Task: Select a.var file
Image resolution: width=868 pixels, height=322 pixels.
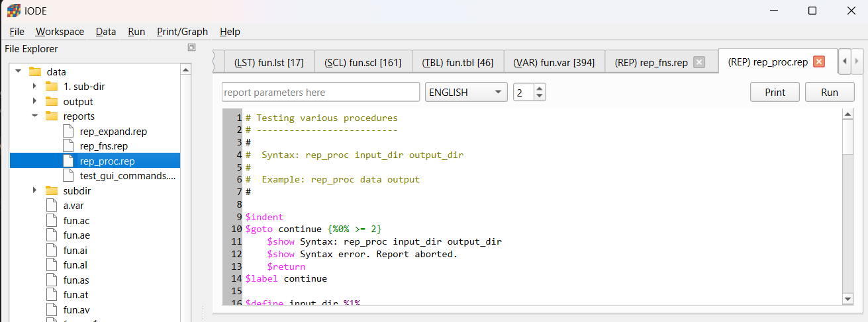Action: click(x=73, y=205)
